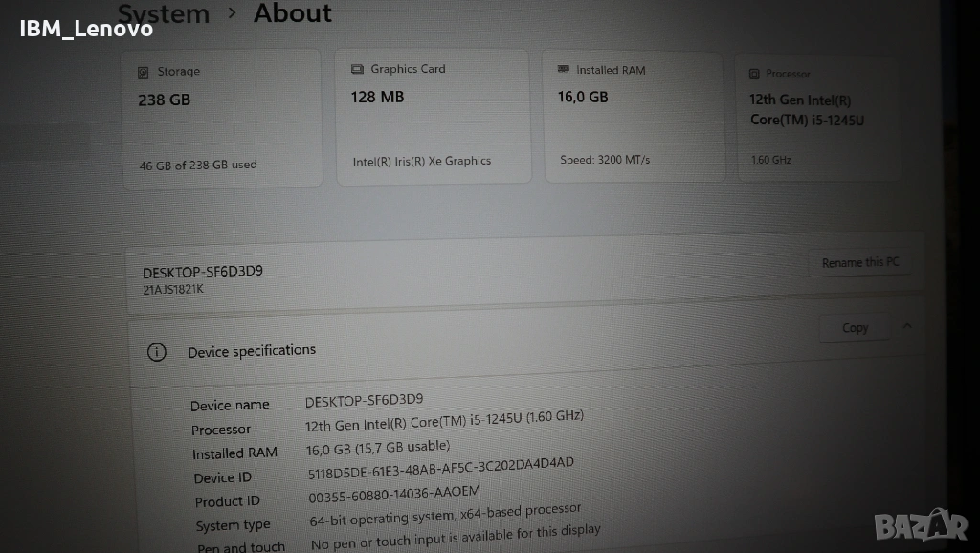Click the Installed RAM memory icon
Screen dimensions: 980x553
[x=564, y=70]
